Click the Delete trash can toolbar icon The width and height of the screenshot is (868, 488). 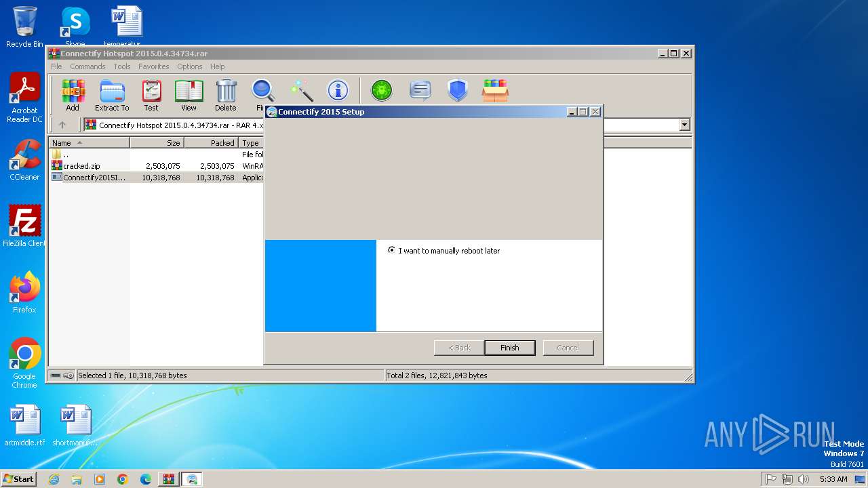(226, 95)
